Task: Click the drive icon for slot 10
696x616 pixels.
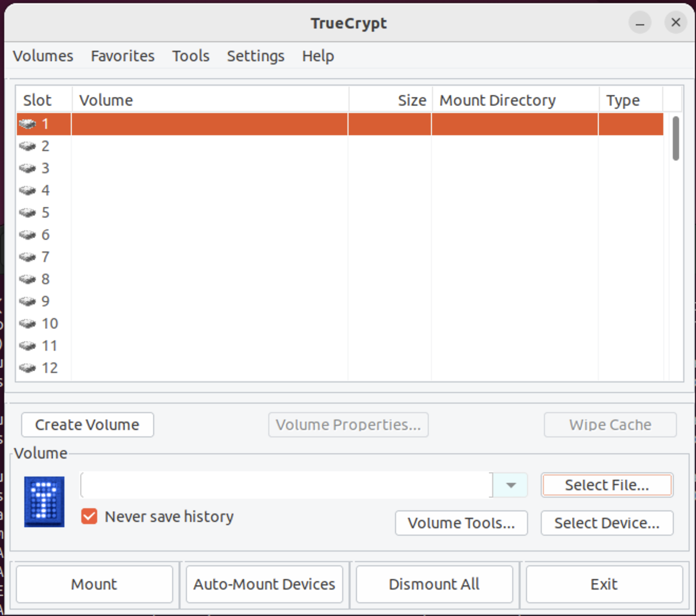Action: (27, 324)
